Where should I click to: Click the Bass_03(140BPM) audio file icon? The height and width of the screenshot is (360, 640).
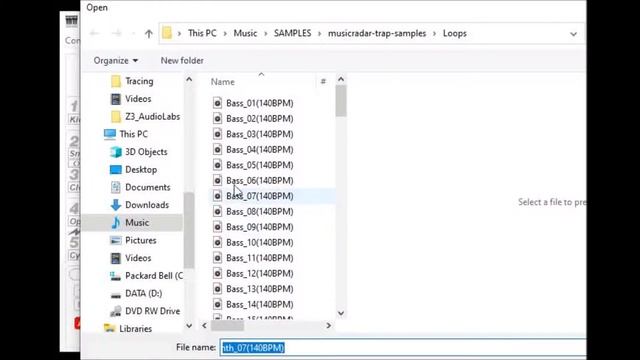(218, 134)
